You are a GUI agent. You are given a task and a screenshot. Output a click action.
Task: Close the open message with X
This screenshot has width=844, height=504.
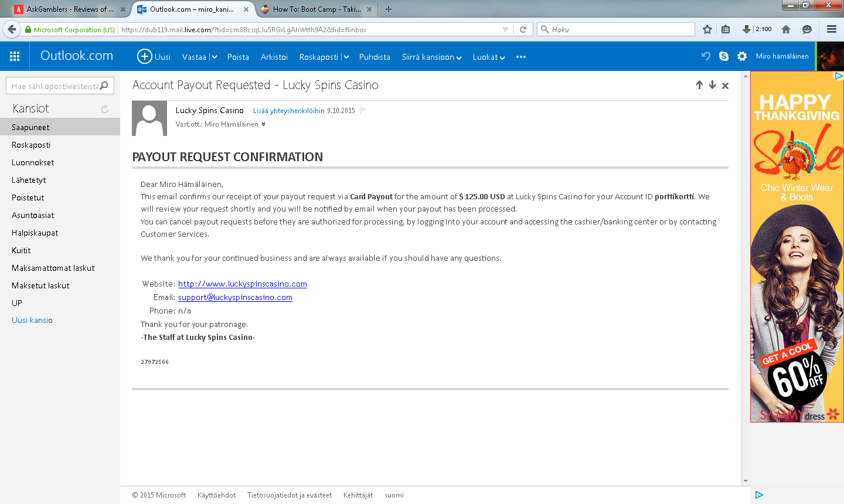[x=725, y=86]
